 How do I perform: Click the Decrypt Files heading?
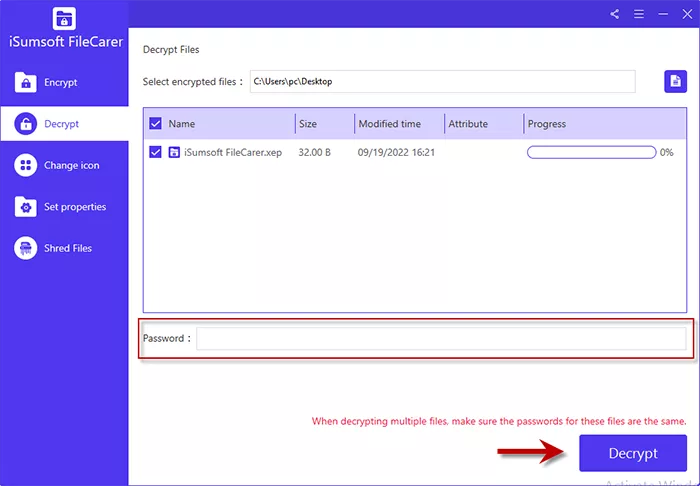171,50
